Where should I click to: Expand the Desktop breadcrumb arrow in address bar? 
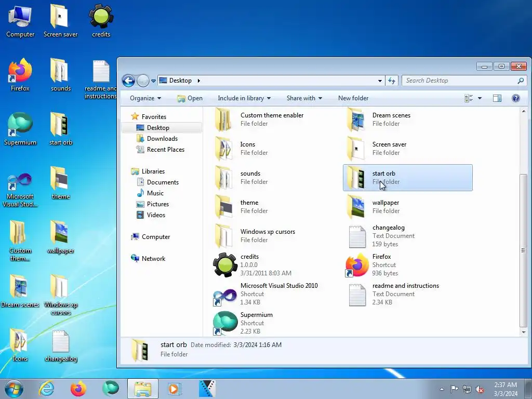tap(199, 81)
